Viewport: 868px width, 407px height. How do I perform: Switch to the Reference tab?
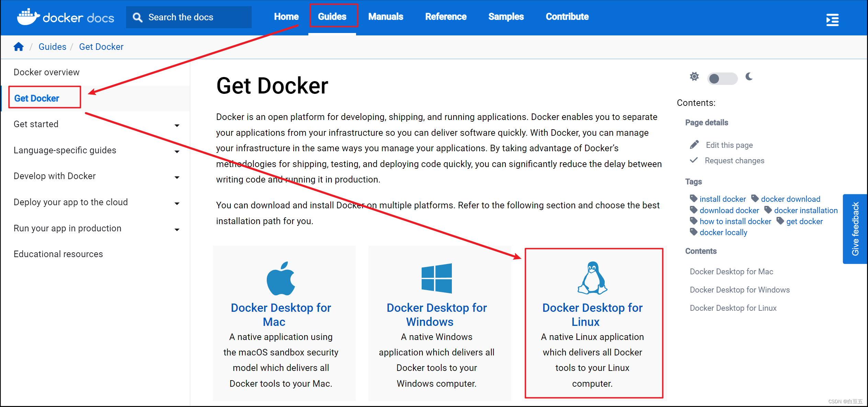point(446,16)
